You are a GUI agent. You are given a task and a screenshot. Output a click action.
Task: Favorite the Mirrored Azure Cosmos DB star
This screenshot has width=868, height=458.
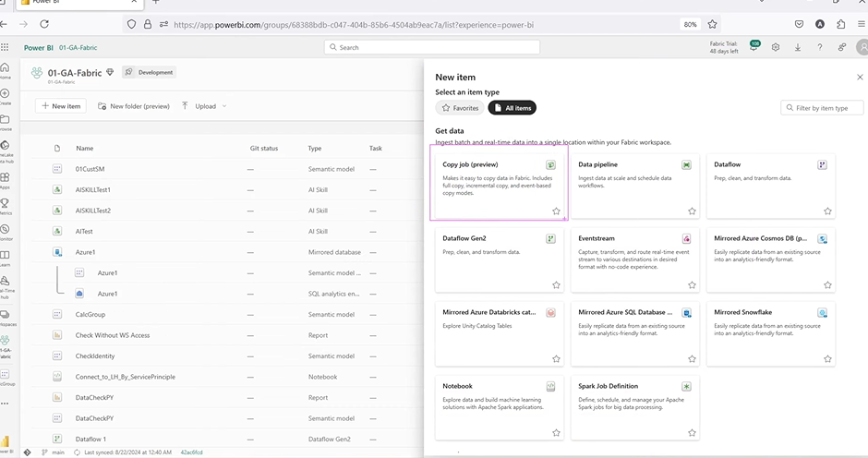pyautogui.click(x=827, y=284)
